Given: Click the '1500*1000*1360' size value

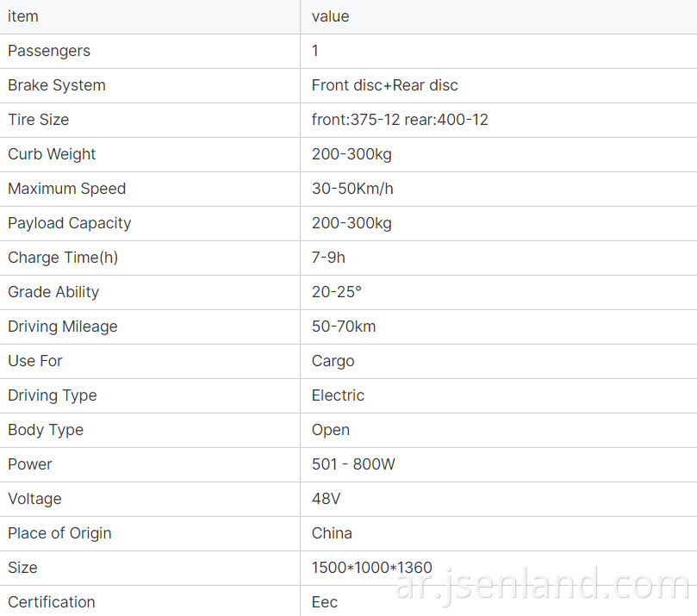Looking at the screenshot, I should (371, 568).
